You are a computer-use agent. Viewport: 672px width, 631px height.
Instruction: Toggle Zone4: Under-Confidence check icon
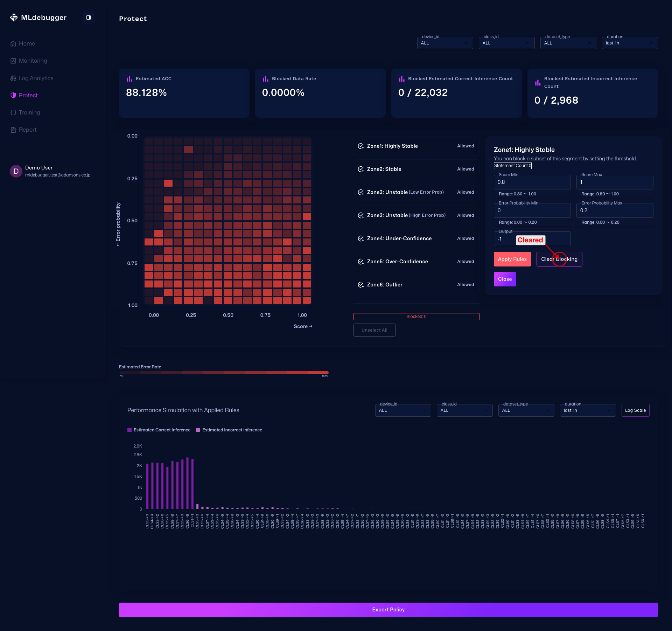pyautogui.click(x=360, y=238)
